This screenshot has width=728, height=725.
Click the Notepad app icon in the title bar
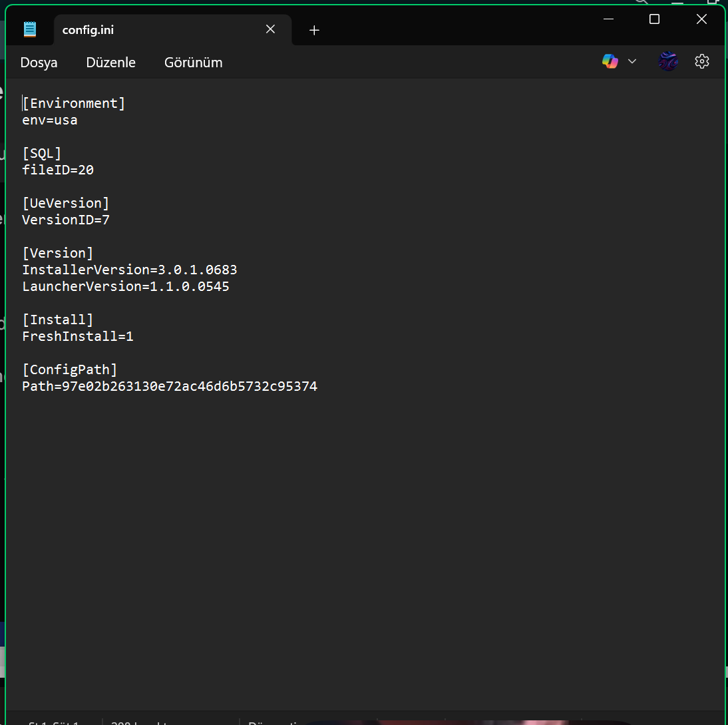point(30,29)
